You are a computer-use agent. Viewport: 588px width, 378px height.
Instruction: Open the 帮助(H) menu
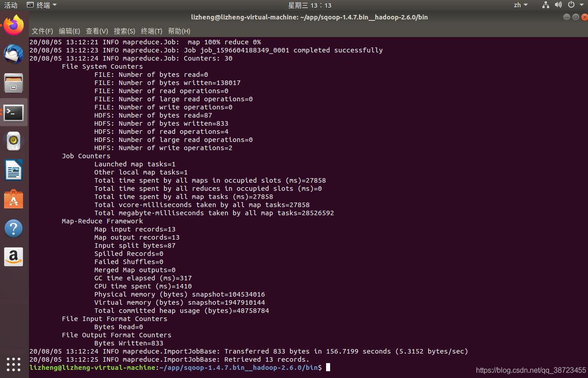click(179, 31)
